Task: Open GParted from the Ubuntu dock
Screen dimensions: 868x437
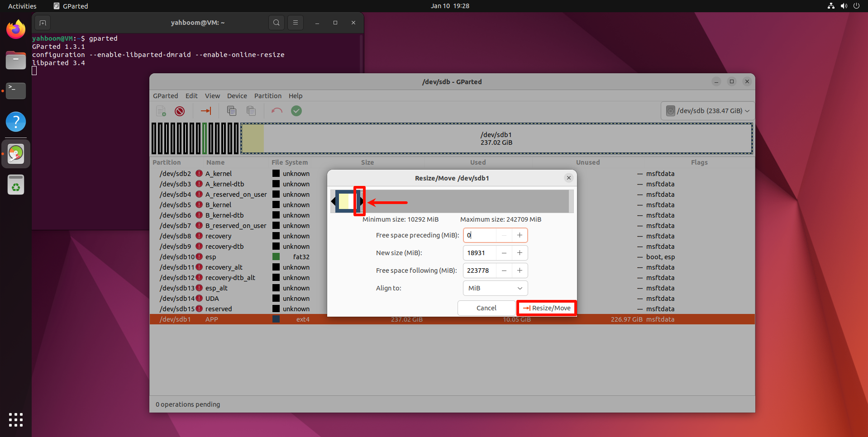Action: [16, 154]
